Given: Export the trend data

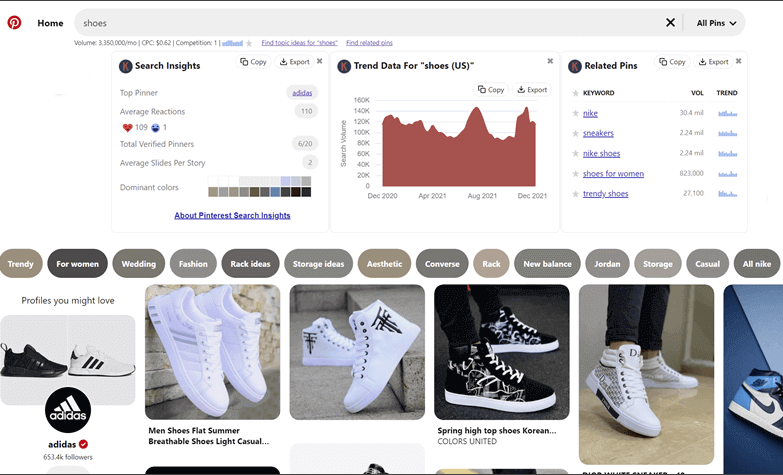Looking at the screenshot, I should point(532,89).
